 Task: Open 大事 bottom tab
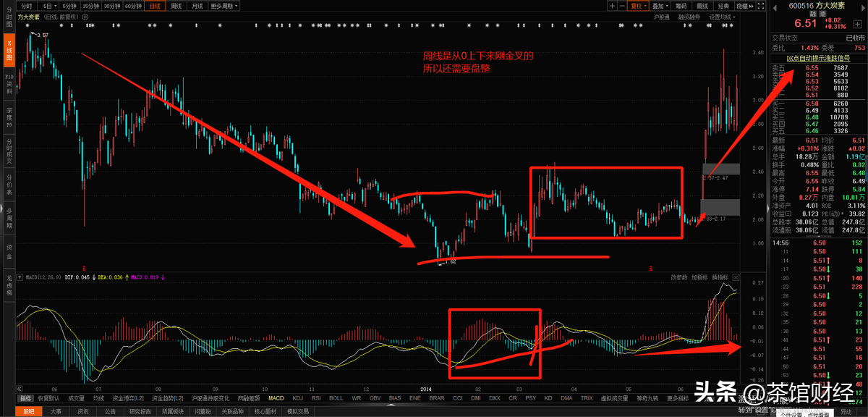tap(56, 411)
